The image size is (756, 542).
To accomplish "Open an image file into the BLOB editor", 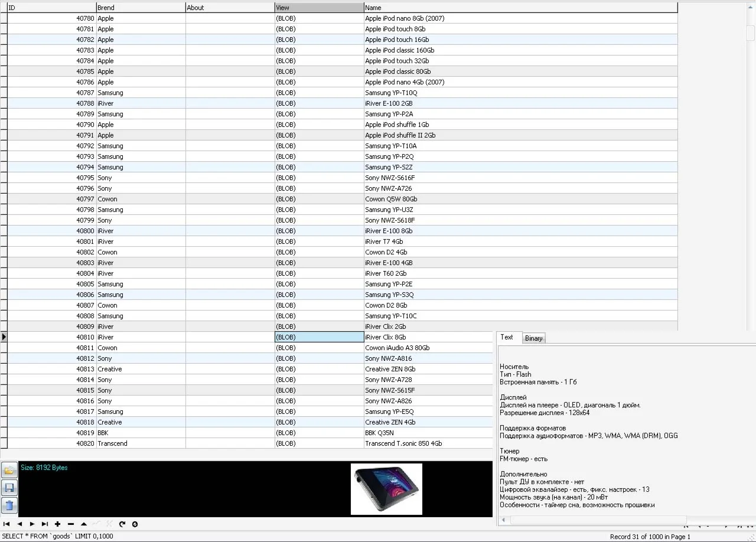I will click(9, 470).
